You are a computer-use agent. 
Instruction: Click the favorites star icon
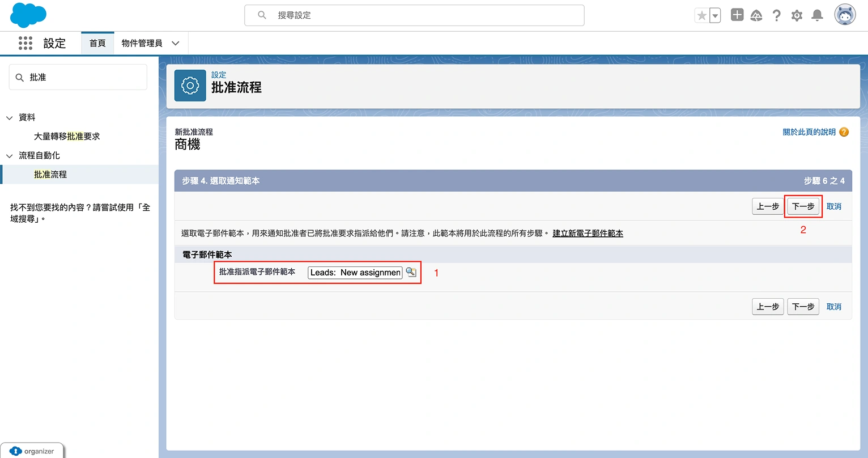click(702, 16)
